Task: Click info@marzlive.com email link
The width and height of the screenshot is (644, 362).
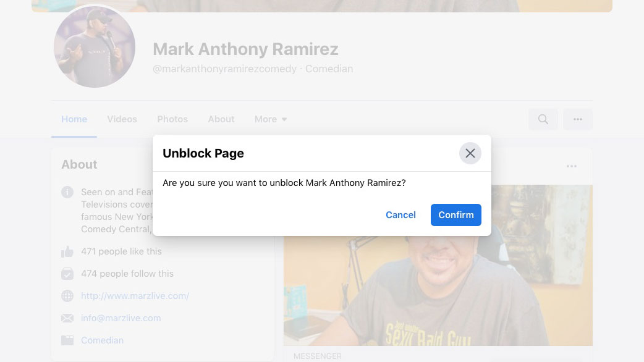Action: [x=121, y=318]
